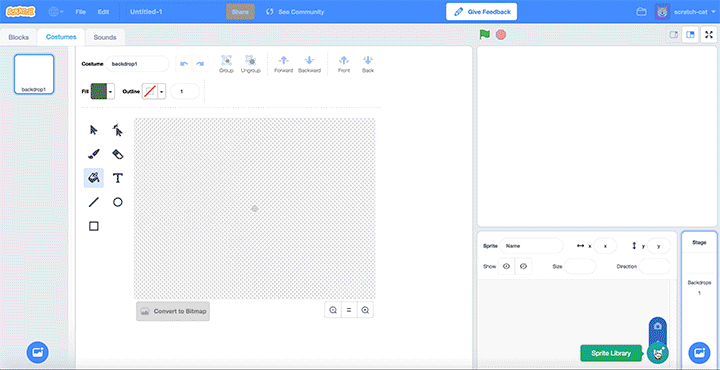Switch to the Sounds tab
The image size is (720, 370).
pos(105,37)
